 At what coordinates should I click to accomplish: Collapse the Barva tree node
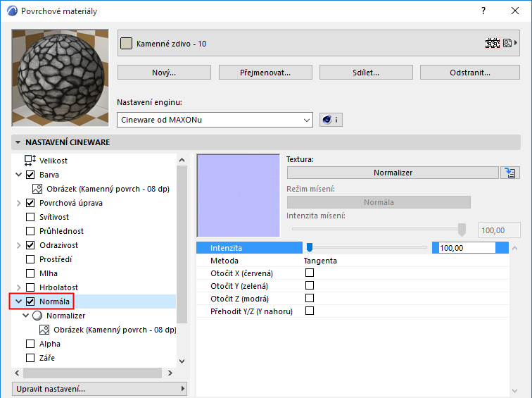[x=19, y=175]
